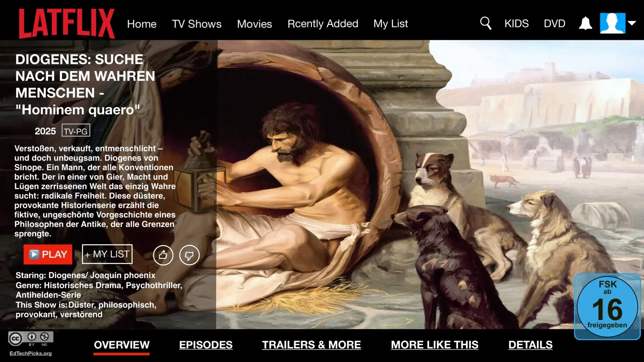Open the notifications bell
This screenshot has width=644, height=362.
[585, 23]
